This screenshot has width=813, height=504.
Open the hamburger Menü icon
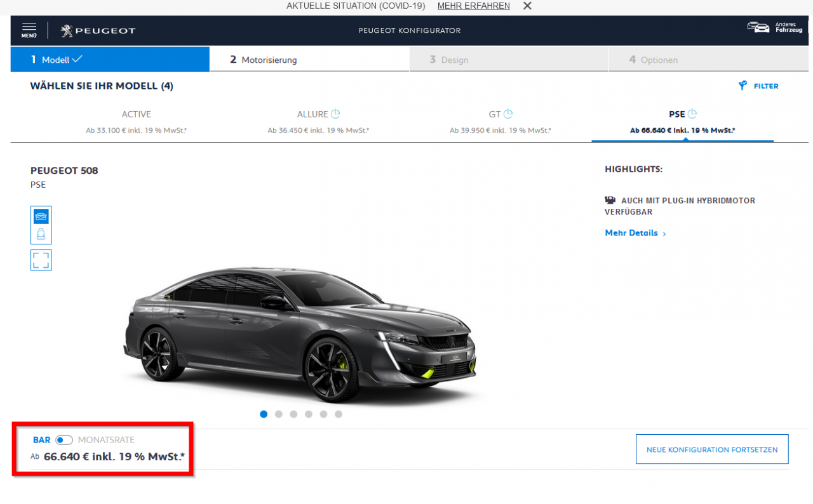coord(29,30)
